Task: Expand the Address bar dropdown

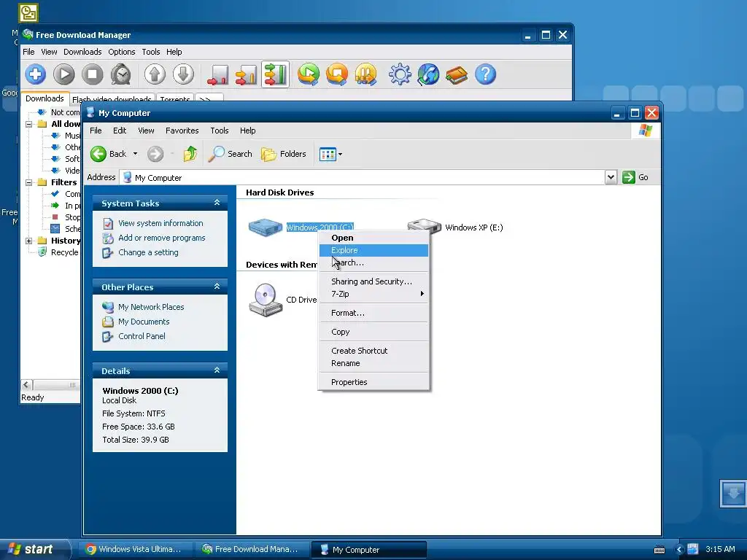Action: tap(611, 177)
